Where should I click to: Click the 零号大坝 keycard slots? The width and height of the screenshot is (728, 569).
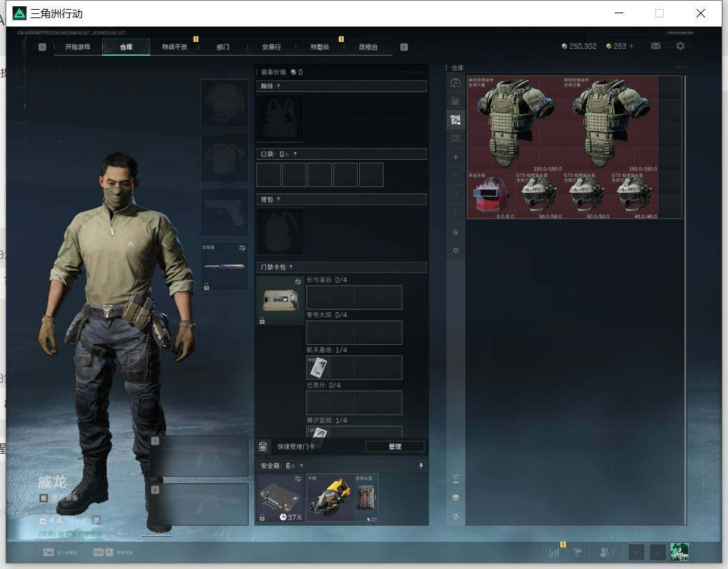point(354,332)
